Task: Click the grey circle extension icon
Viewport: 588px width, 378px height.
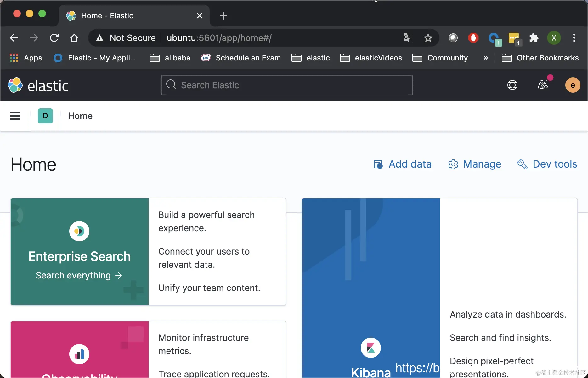Action: 453,38
